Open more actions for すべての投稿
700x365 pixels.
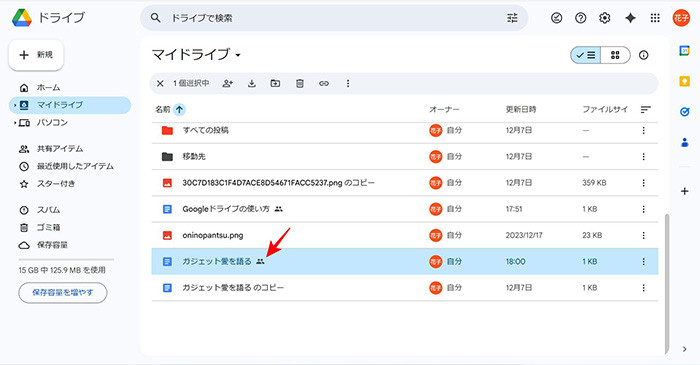pyautogui.click(x=643, y=130)
